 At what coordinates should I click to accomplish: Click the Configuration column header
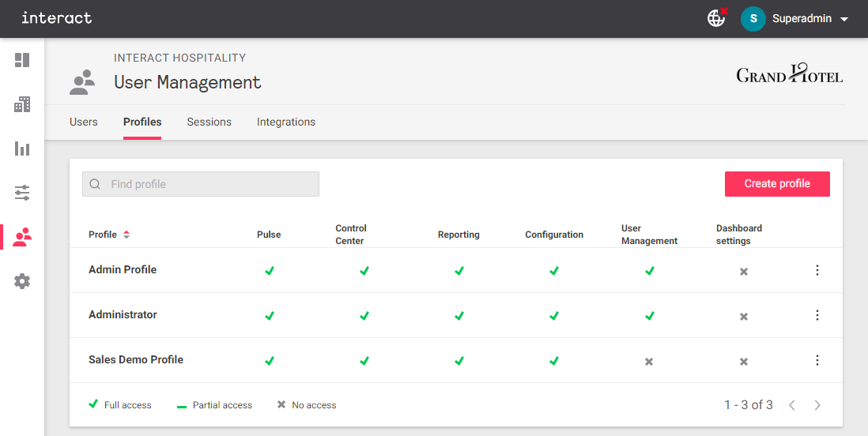point(554,235)
